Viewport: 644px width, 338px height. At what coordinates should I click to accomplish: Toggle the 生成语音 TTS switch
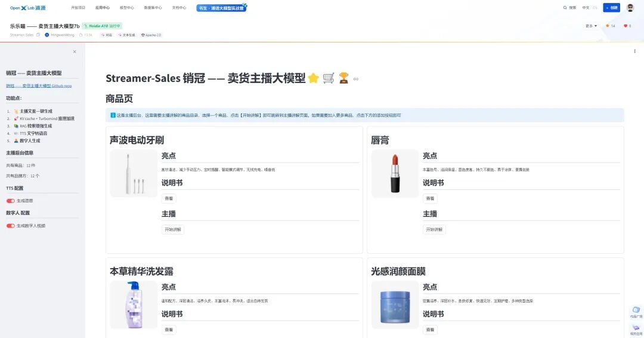(11, 201)
